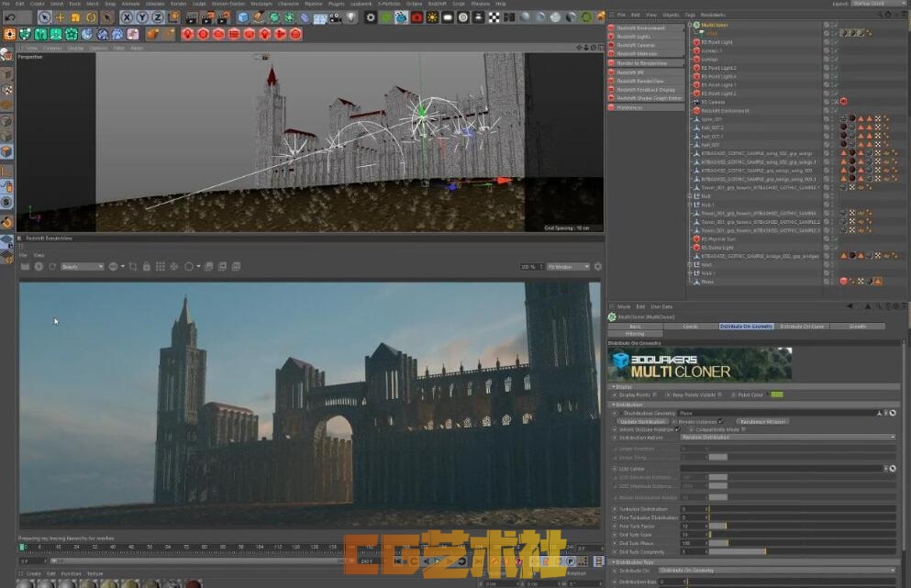Image resolution: width=911 pixels, height=588 pixels.
Task: Select the Move tool cross icon
Action: click(x=60, y=17)
